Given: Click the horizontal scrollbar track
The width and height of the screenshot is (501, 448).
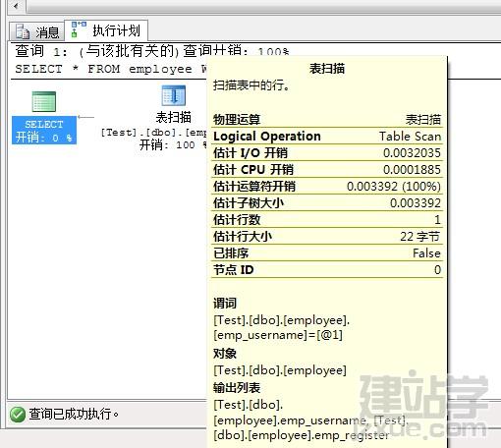Looking at the screenshot, I should tap(263, 6).
